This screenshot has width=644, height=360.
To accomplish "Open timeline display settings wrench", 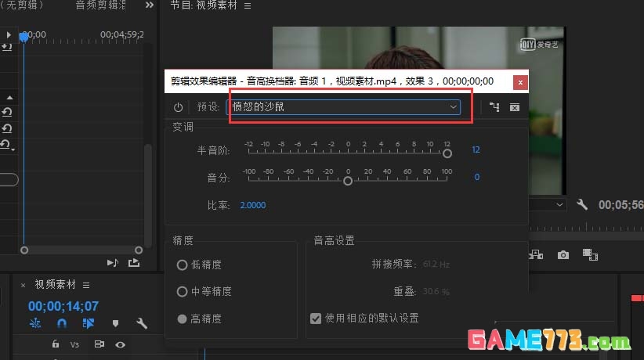I will (x=142, y=323).
